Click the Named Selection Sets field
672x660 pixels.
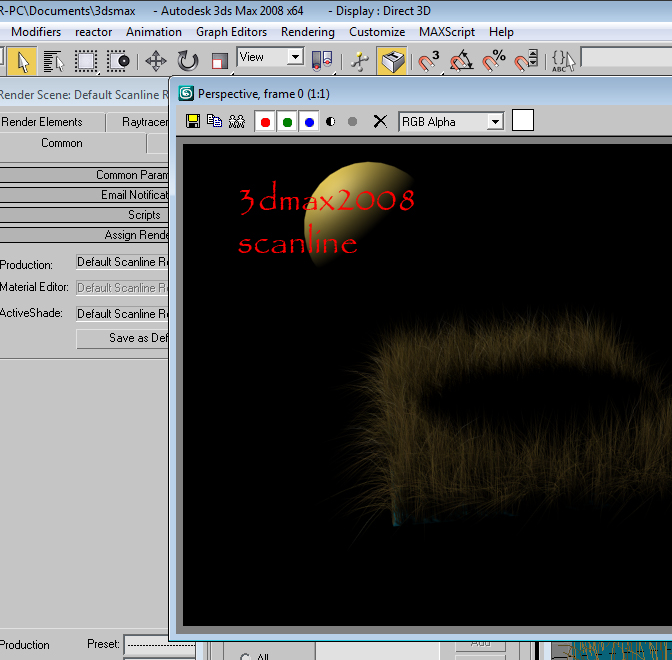(x=627, y=57)
